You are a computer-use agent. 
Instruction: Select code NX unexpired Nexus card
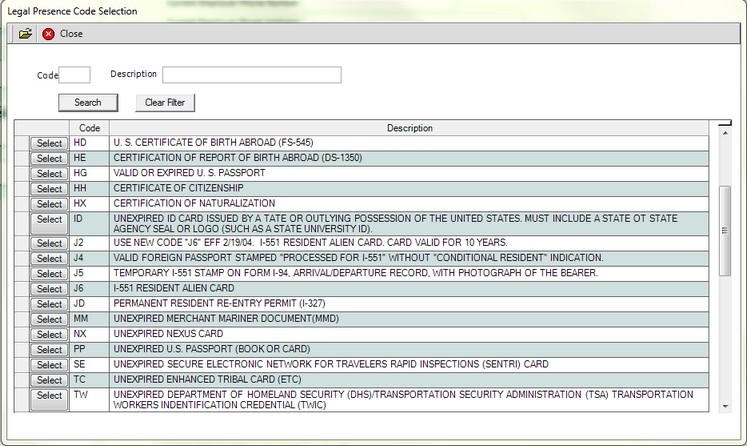[x=49, y=334]
